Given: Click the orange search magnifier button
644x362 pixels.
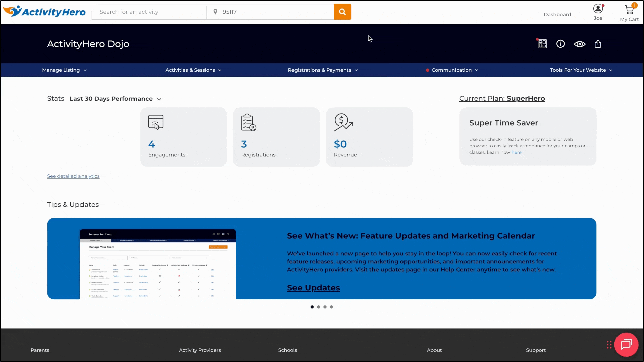Looking at the screenshot, I should point(342,12).
